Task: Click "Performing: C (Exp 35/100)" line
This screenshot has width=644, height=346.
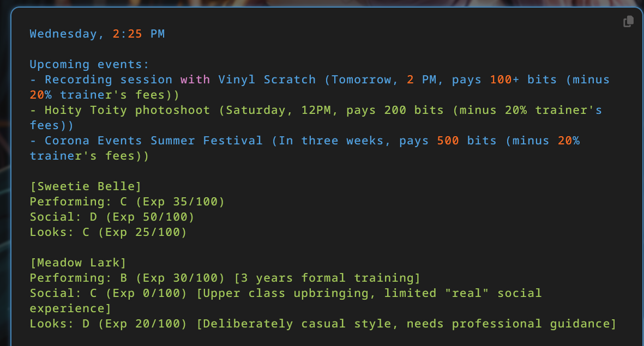Action: 127,202
